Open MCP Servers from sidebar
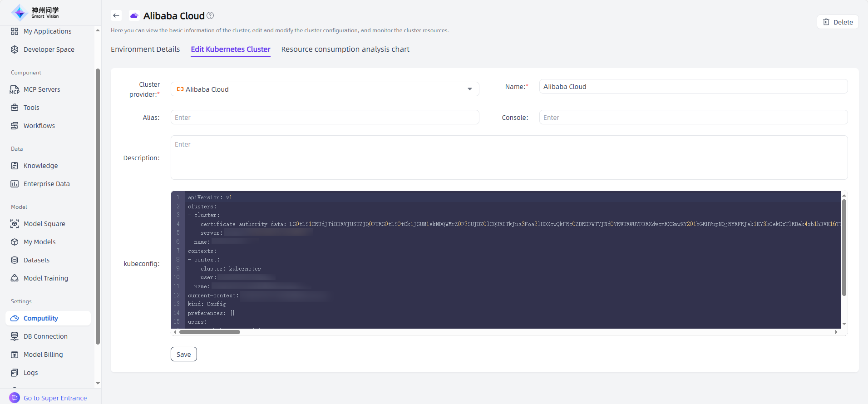This screenshot has width=868, height=404. [42, 89]
